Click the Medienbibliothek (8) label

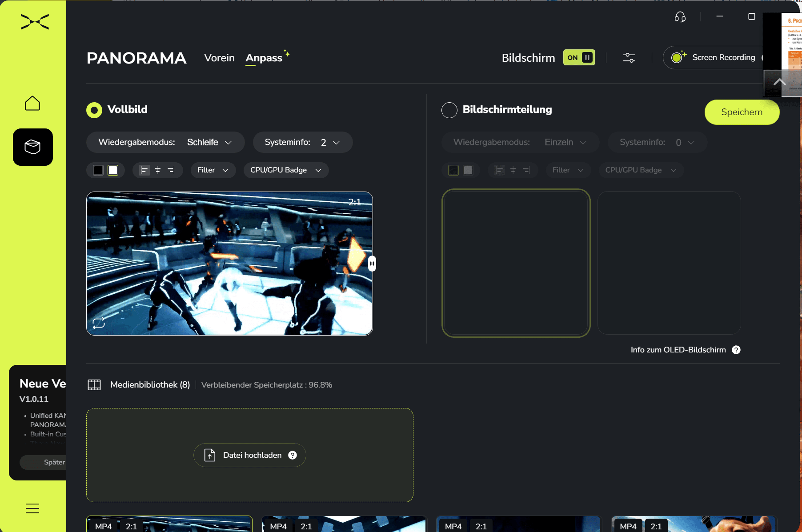[150, 385]
